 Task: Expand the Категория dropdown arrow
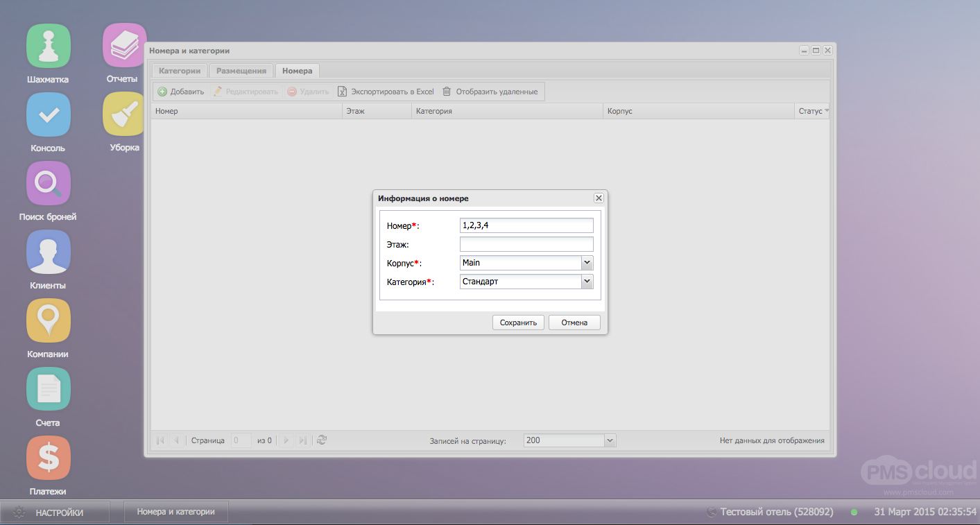pos(587,282)
